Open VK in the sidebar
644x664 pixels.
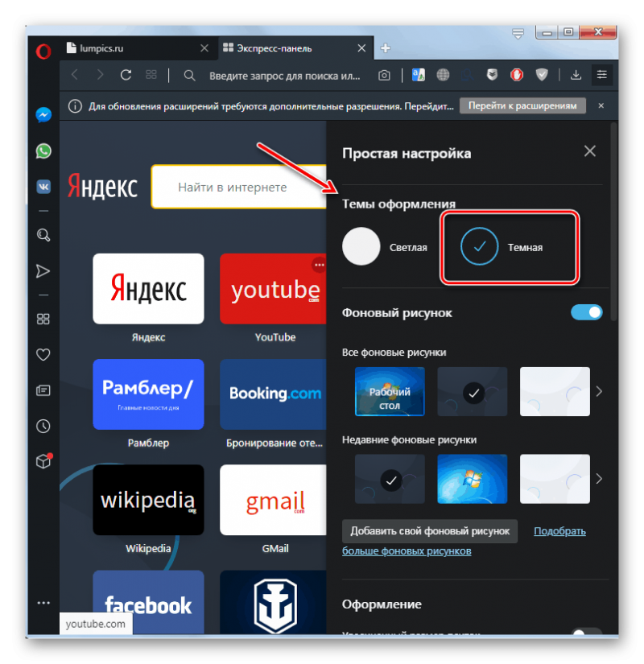coord(43,187)
